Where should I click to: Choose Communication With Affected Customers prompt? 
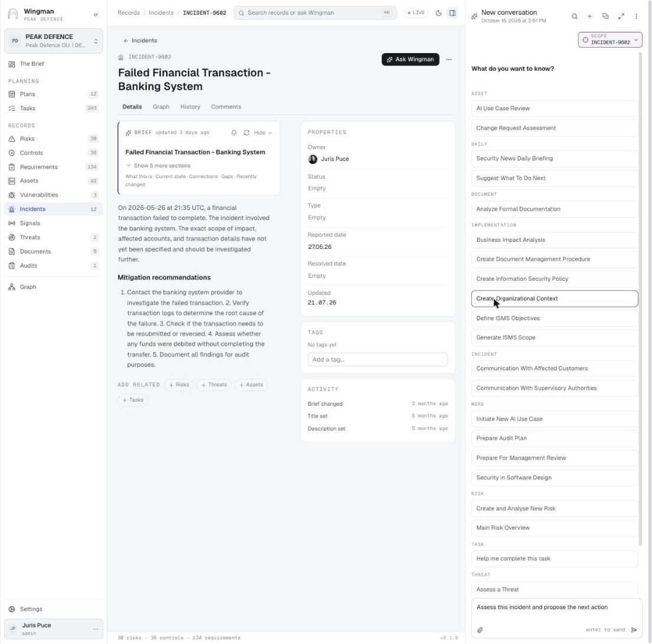coord(554,368)
